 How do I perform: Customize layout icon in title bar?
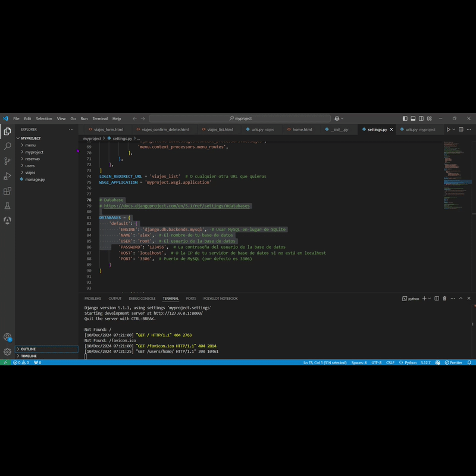pyautogui.click(x=429, y=118)
